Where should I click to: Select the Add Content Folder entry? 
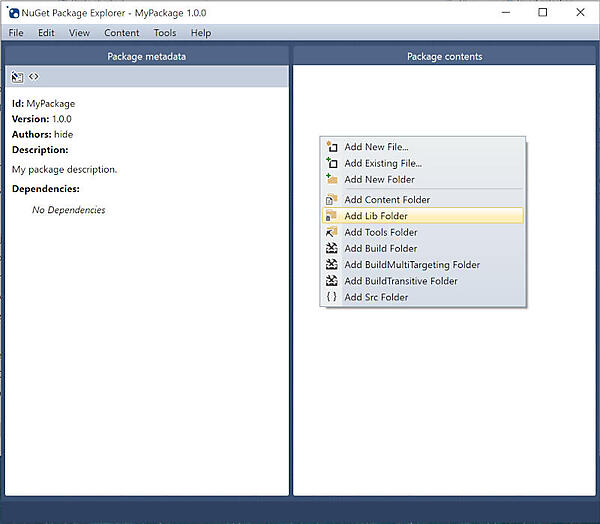pos(387,200)
